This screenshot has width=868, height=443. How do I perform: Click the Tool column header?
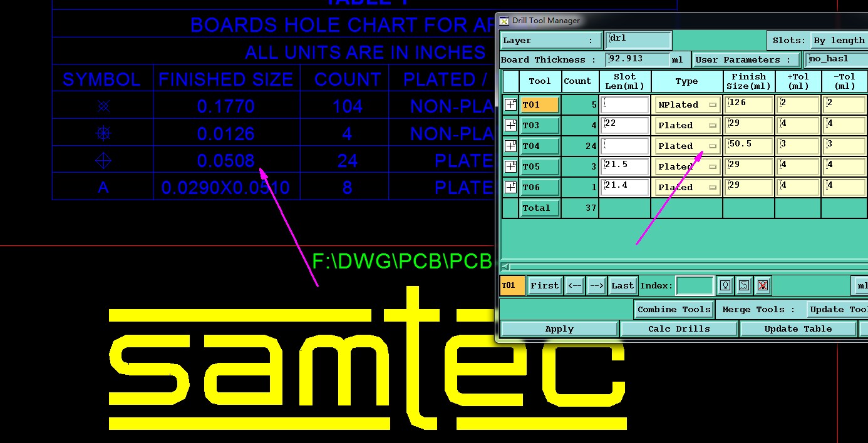(540, 81)
